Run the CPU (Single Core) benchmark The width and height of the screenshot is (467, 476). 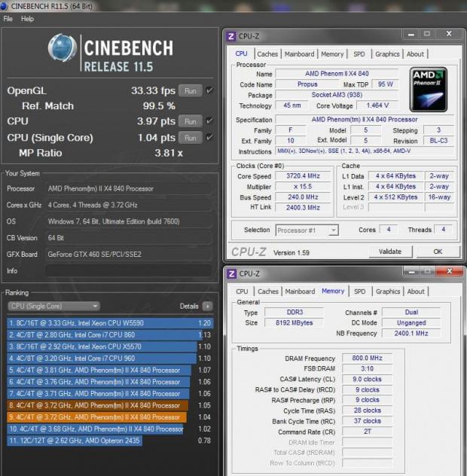pyautogui.click(x=191, y=138)
